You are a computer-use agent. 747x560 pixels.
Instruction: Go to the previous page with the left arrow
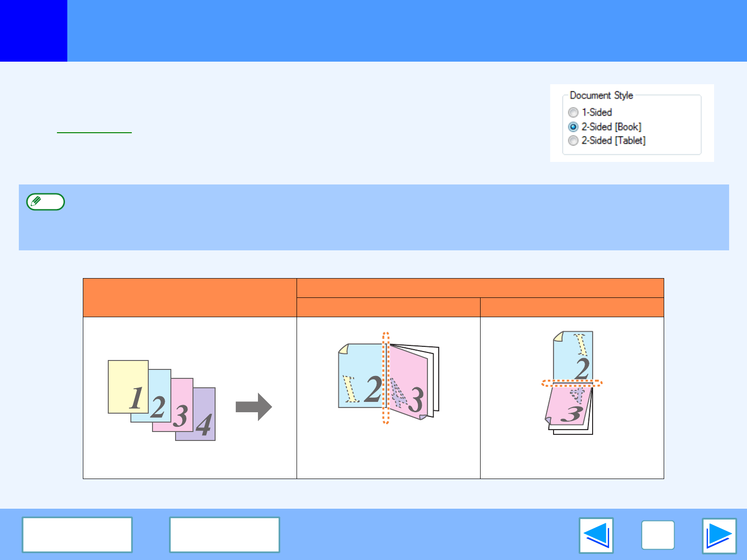pyautogui.click(x=596, y=536)
